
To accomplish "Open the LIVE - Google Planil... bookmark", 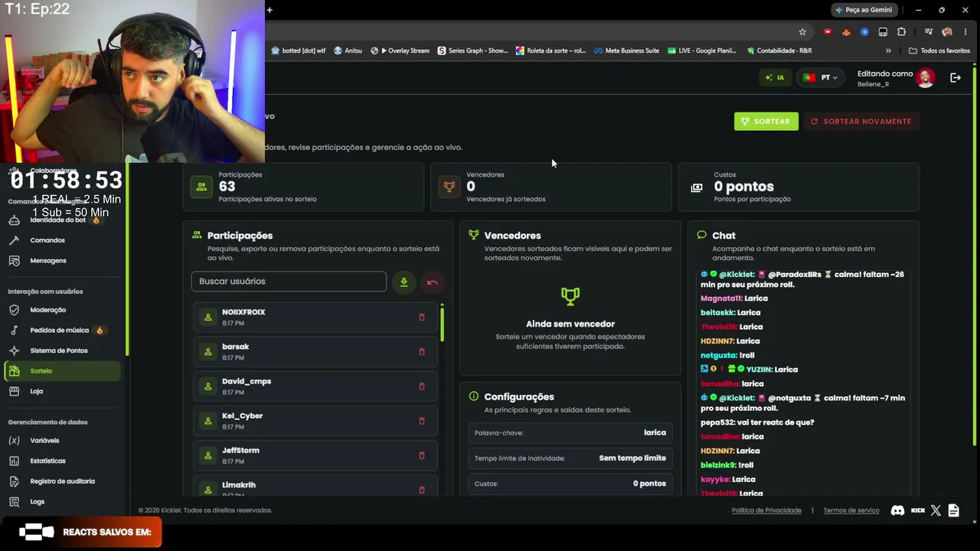I will coord(701,51).
